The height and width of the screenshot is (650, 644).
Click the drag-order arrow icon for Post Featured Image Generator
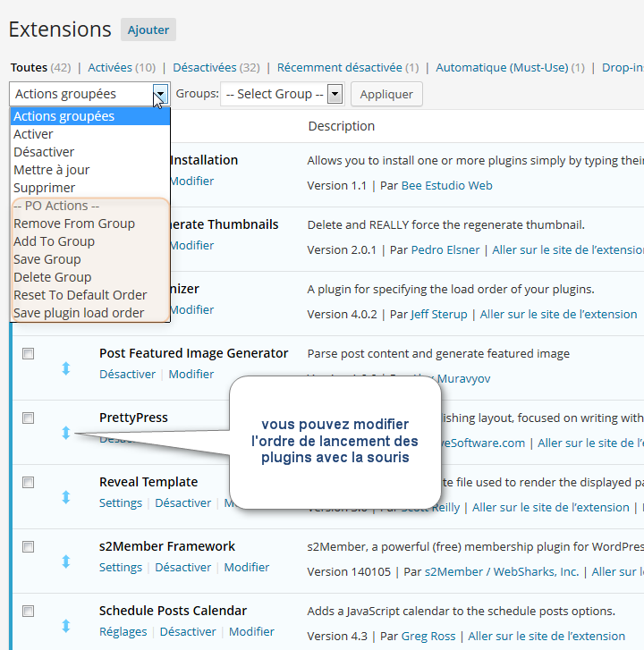(x=66, y=368)
